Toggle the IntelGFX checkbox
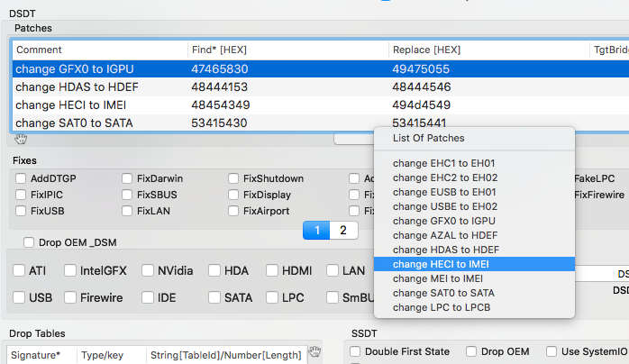The width and height of the screenshot is (629, 364). [x=70, y=270]
